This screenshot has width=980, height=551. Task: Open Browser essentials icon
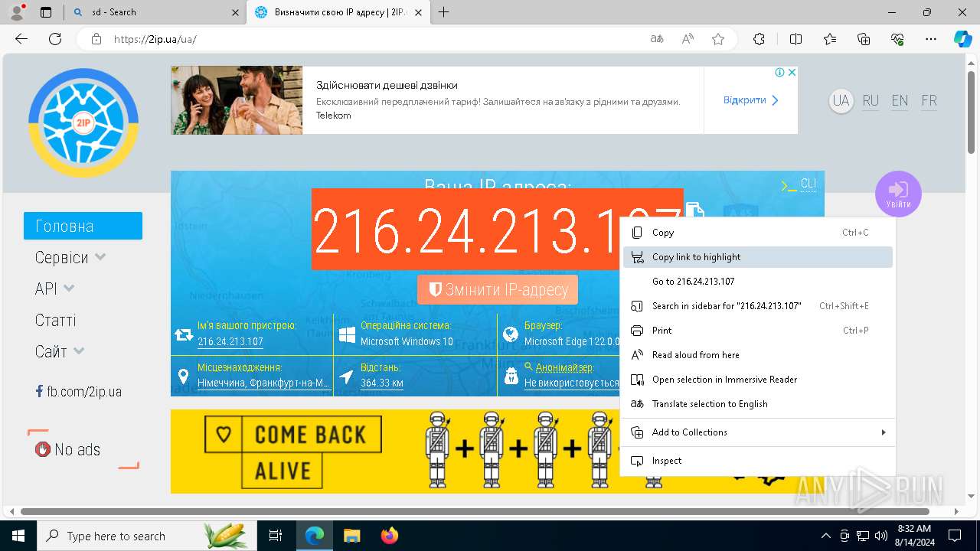click(x=898, y=39)
